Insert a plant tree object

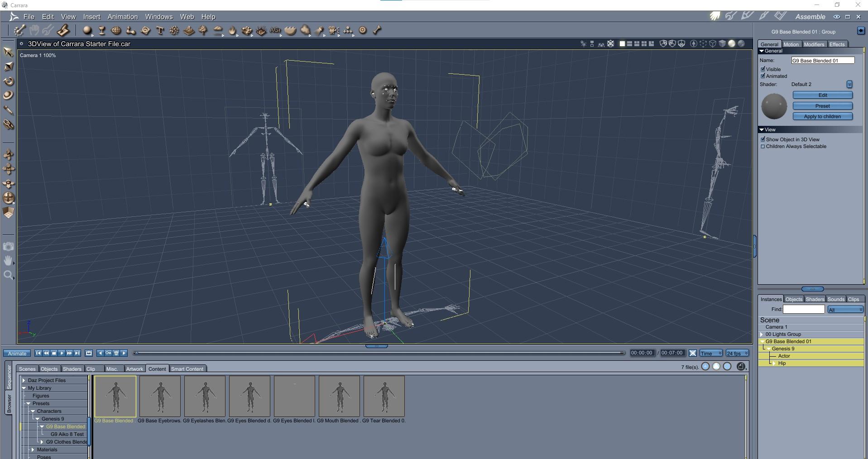[203, 30]
